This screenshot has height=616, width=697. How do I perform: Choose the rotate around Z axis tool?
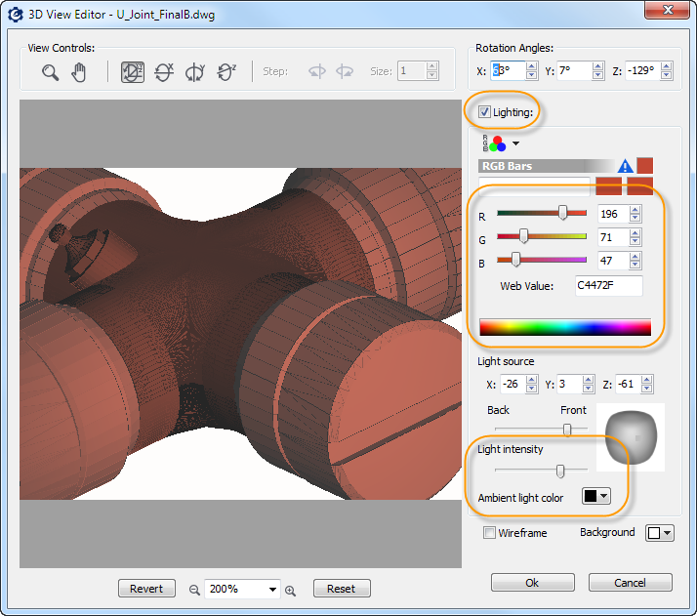[226, 72]
